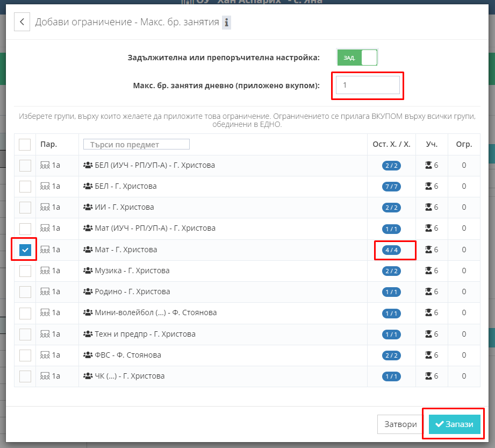495x448 pixels.
Task: Click the Затвори close button
Action: [x=400, y=424]
